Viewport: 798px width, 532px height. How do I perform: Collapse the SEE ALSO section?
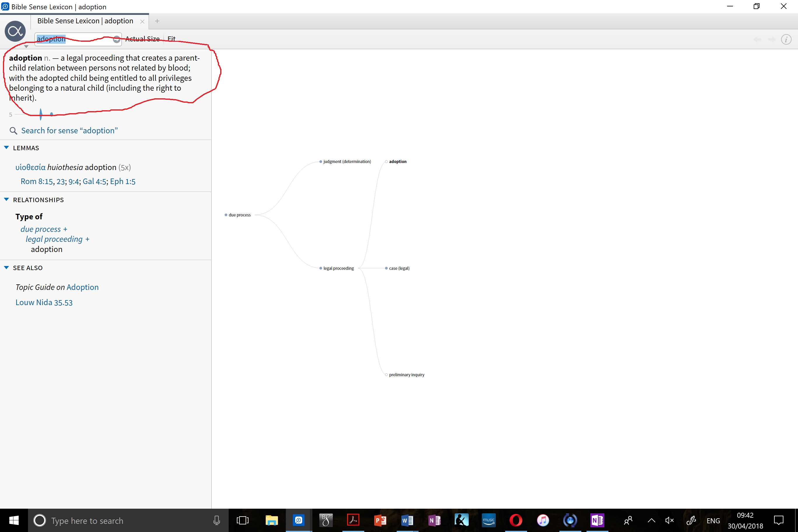click(x=6, y=268)
